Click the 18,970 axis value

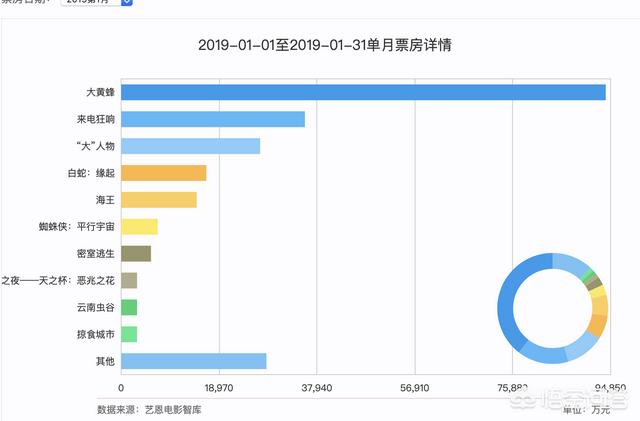(x=219, y=388)
